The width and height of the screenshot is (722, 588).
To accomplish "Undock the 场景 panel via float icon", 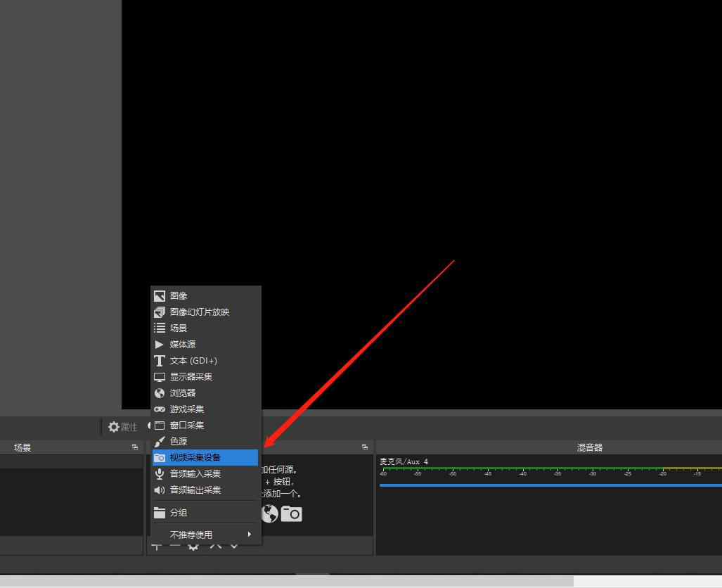I will click(135, 447).
